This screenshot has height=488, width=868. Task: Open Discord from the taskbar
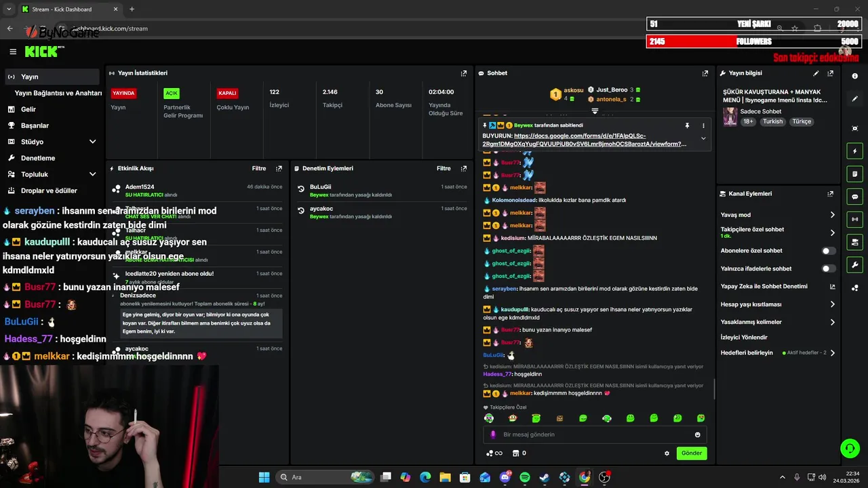(x=505, y=477)
